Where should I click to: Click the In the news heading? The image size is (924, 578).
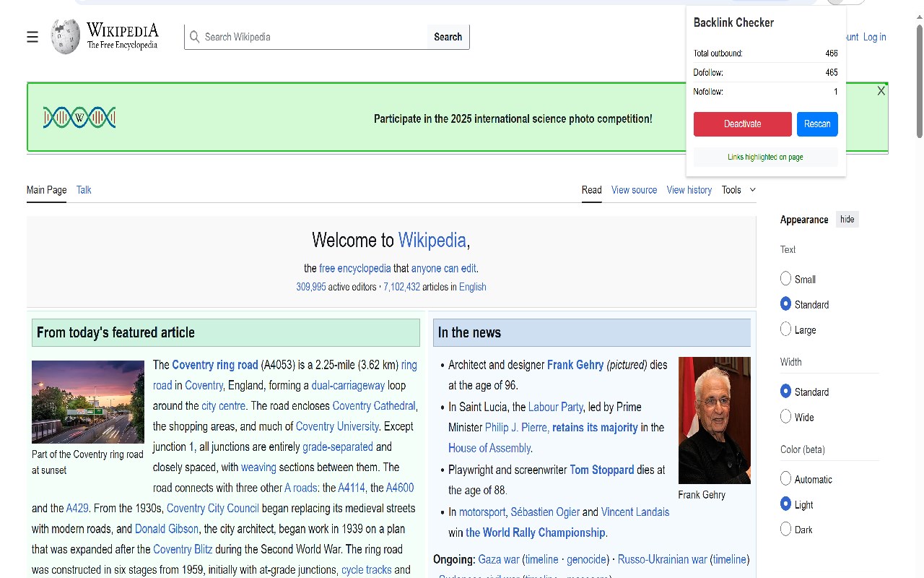[469, 332]
